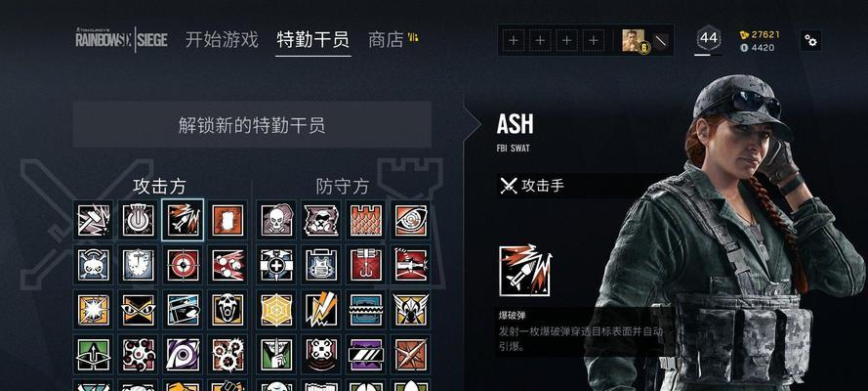Choose Blackbeard's skull-face icon
Viewport: 868px width, 391px height.
coord(227,310)
